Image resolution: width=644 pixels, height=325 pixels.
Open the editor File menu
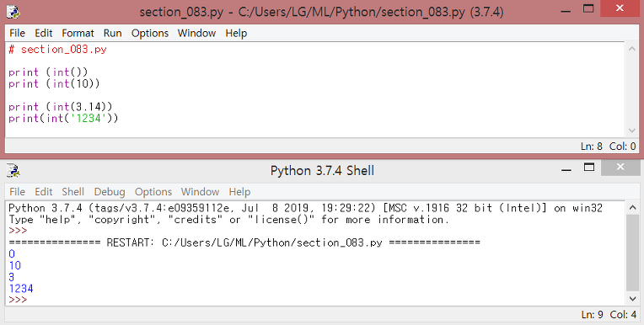17,33
